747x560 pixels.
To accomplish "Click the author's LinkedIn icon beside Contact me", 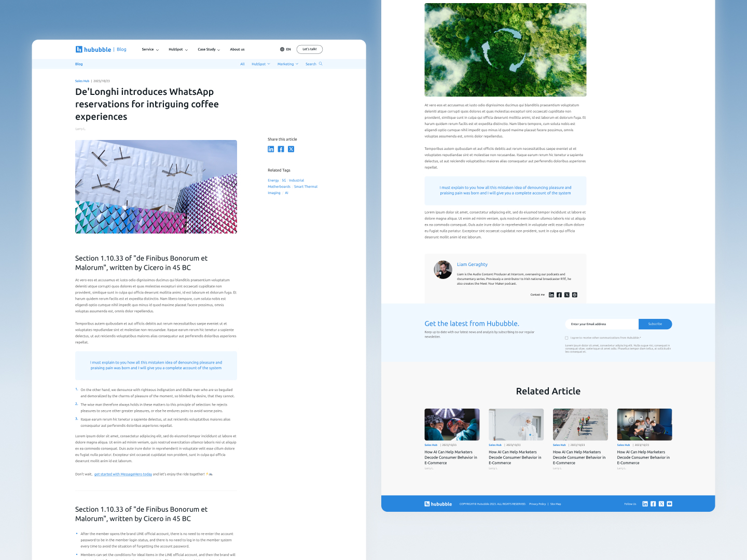I will click(551, 295).
